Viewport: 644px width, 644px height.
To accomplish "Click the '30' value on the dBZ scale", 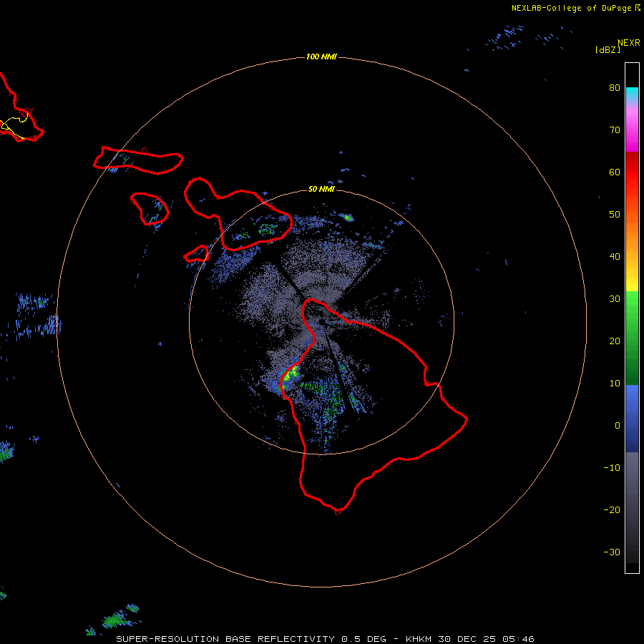I will pyautogui.click(x=615, y=299).
